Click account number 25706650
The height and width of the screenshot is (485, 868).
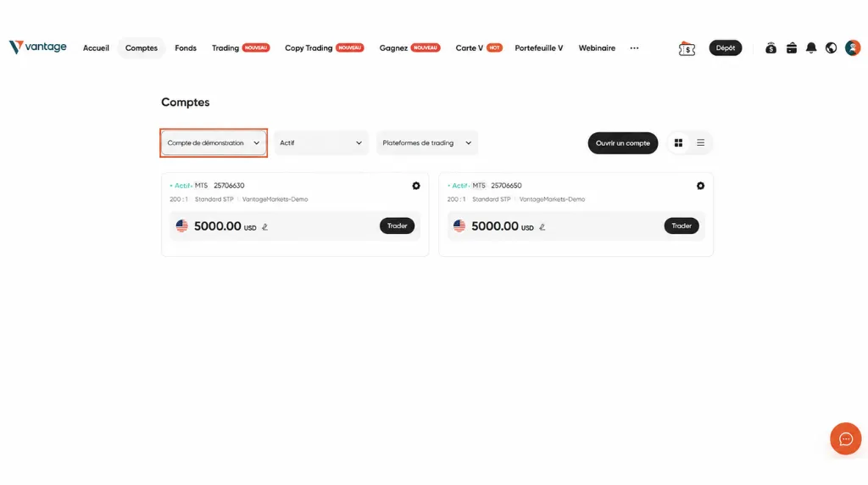[x=507, y=186]
